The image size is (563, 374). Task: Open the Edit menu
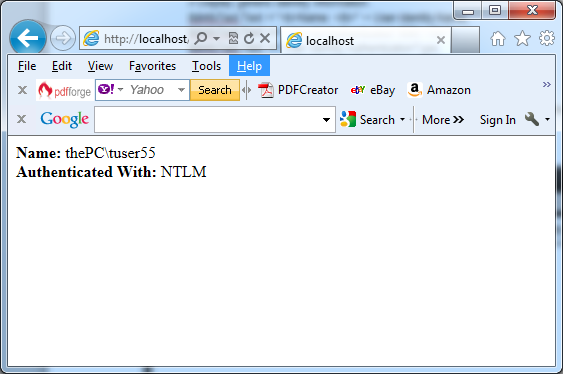[x=62, y=66]
